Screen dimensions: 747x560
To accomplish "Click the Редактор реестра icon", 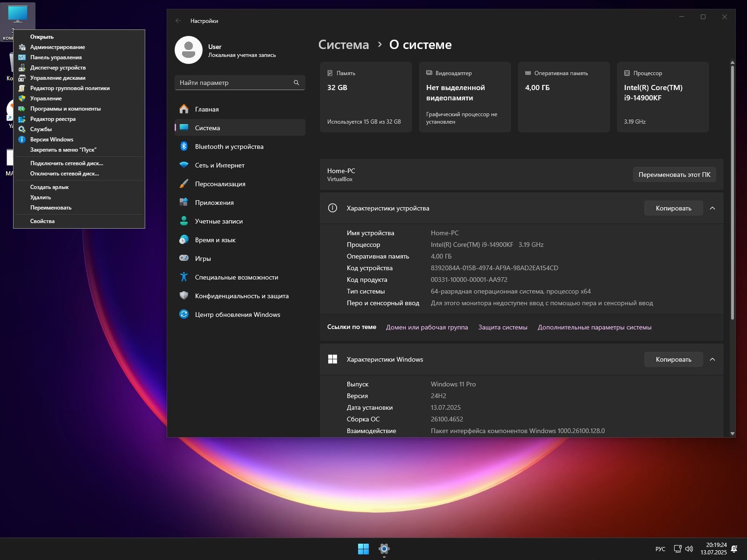I will coord(22,119).
